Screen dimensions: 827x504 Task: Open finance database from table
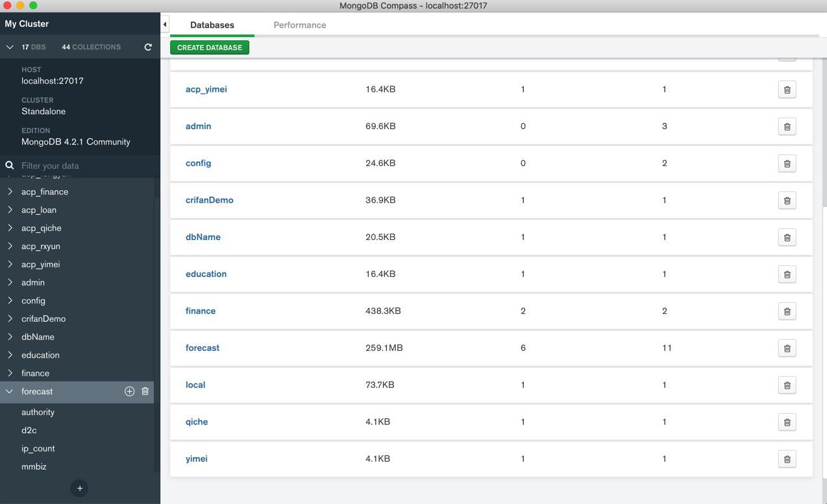coord(201,311)
